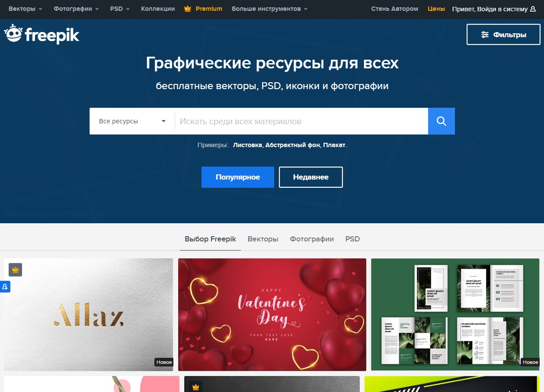Open the Allaz gold logo mockup thumbnail

click(x=89, y=315)
